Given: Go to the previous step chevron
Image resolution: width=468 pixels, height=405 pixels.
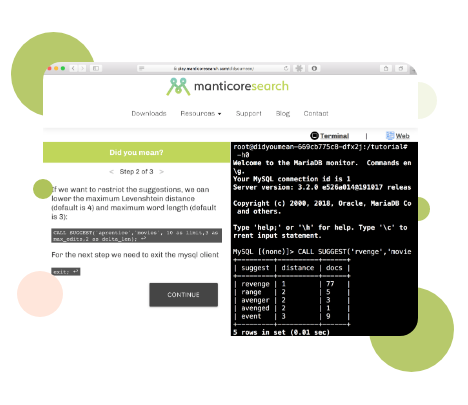Looking at the screenshot, I should (x=112, y=172).
